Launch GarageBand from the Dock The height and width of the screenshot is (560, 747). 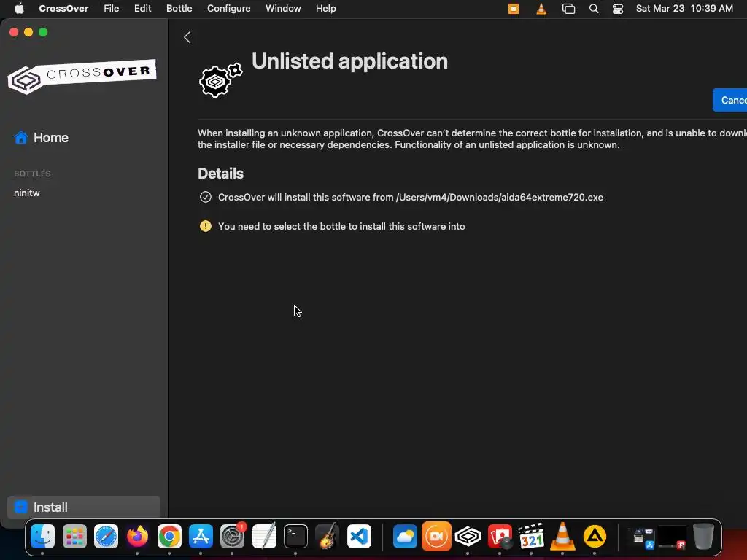328,537
